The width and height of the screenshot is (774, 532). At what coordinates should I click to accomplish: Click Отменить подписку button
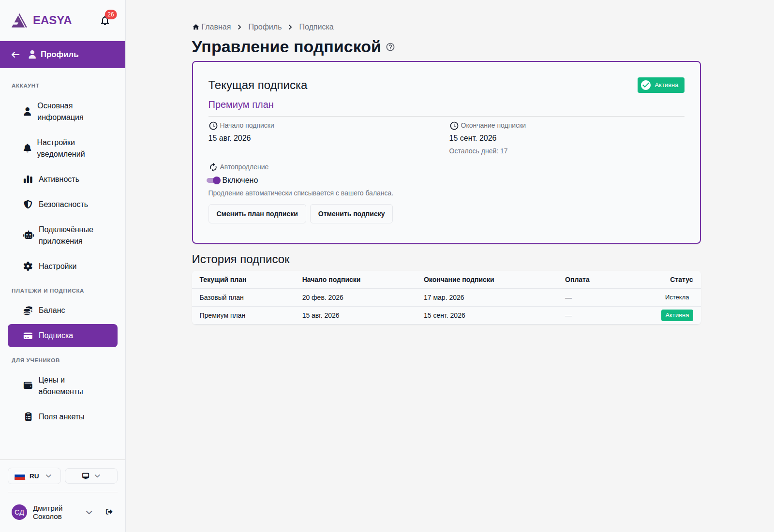(x=351, y=214)
